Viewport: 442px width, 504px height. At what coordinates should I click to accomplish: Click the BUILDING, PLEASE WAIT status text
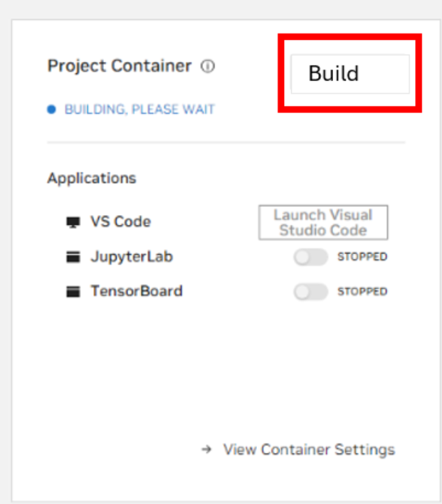pyautogui.click(x=140, y=110)
